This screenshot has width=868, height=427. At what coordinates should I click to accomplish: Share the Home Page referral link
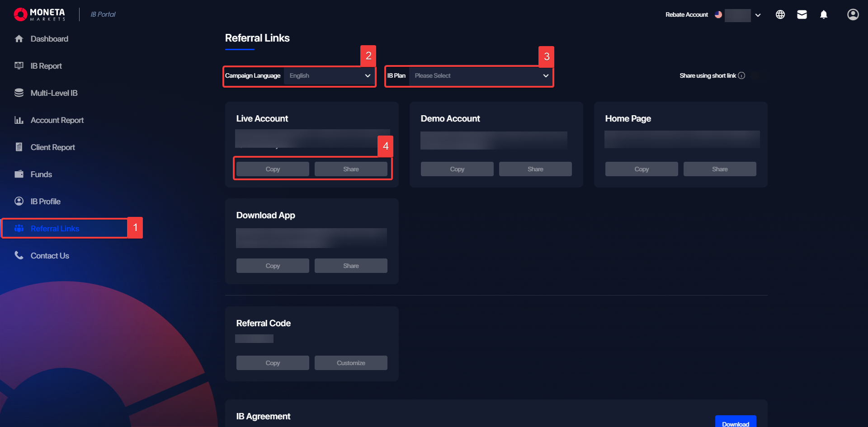click(720, 169)
